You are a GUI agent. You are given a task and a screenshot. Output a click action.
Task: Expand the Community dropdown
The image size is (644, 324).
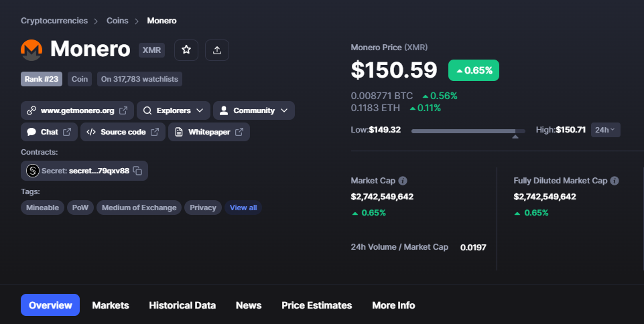253,110
